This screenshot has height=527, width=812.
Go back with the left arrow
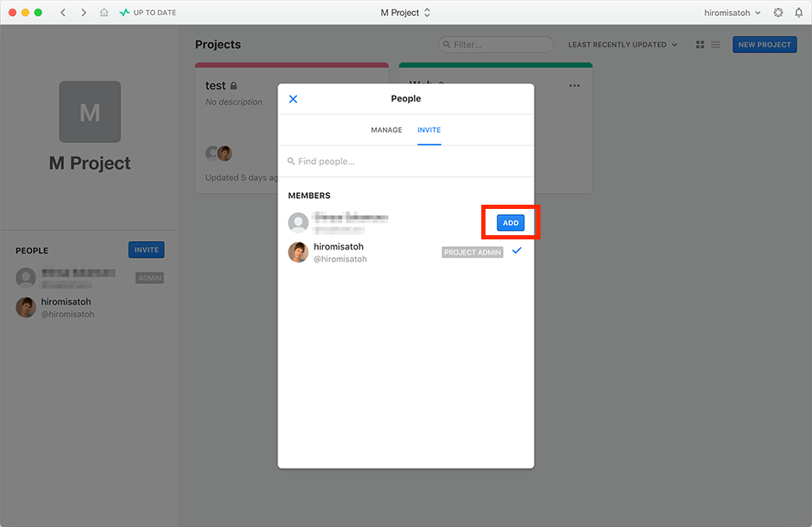click(63, 13)
